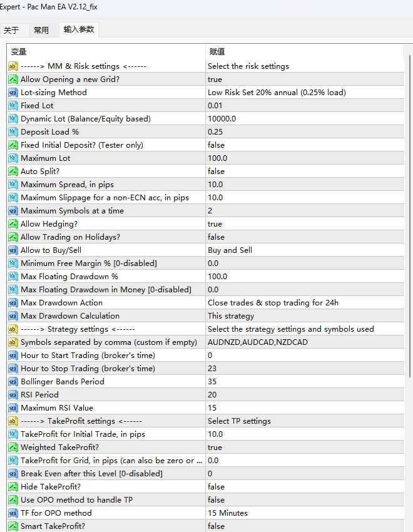Click the string icon beside Strategy settings

tap(13, 329)
